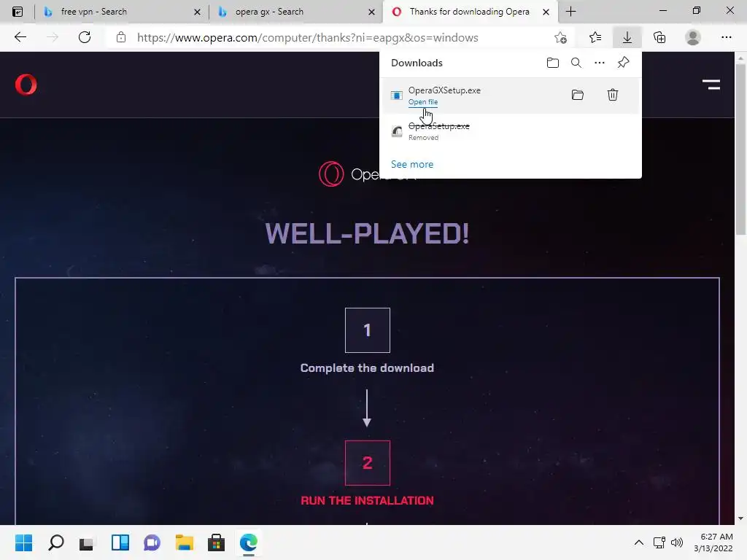This screenshot has height=560, width=747.
Task: Switch to the opera gx Search tab
Action: coord(295,12)
